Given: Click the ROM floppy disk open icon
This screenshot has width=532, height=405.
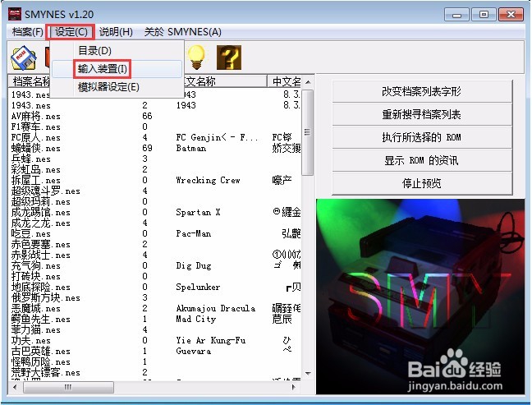Looking at the screenshot, I should 24,58.
